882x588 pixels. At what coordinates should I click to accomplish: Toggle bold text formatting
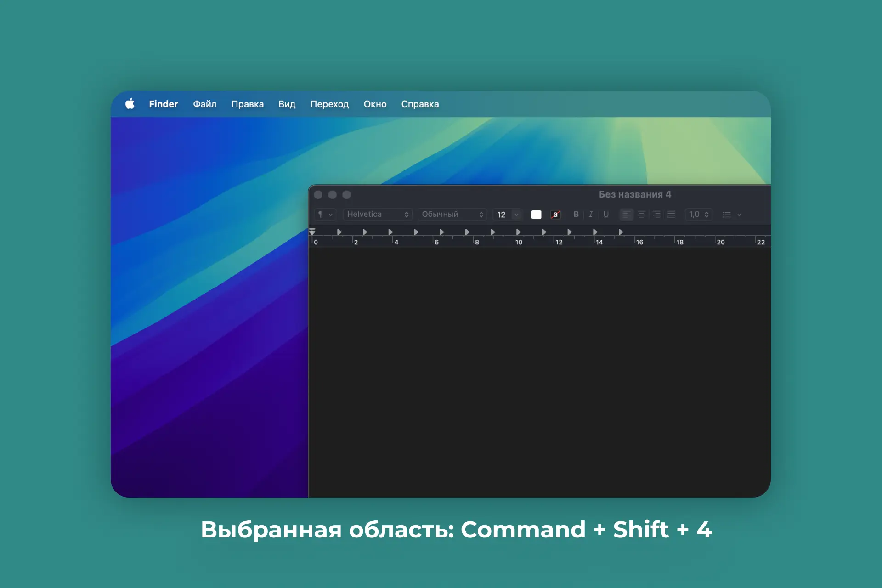[x=576, y=215]
